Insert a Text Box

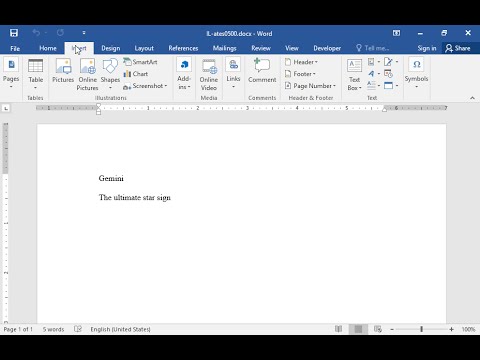pyautogui.click(x=354, y=75)
